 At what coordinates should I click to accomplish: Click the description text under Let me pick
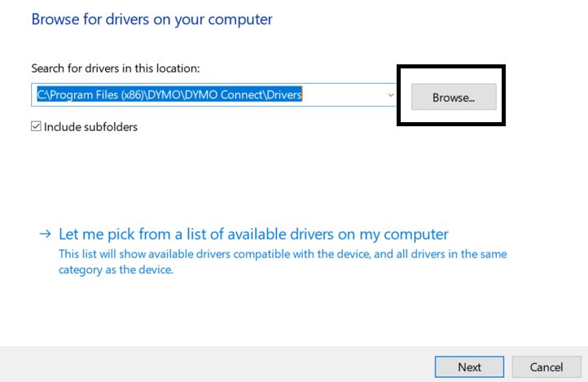click(282, 254)
